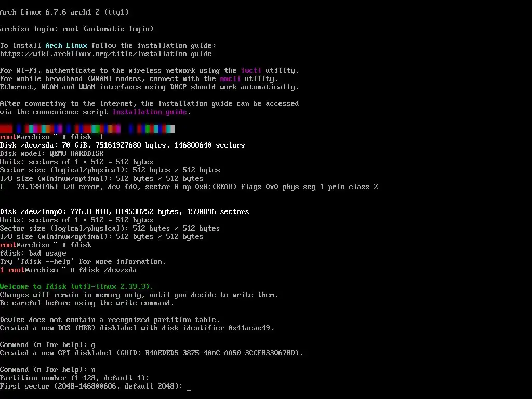Click the magenta nmcli utility name
Screen dimensions: 532x399
[x=230, y=79]
